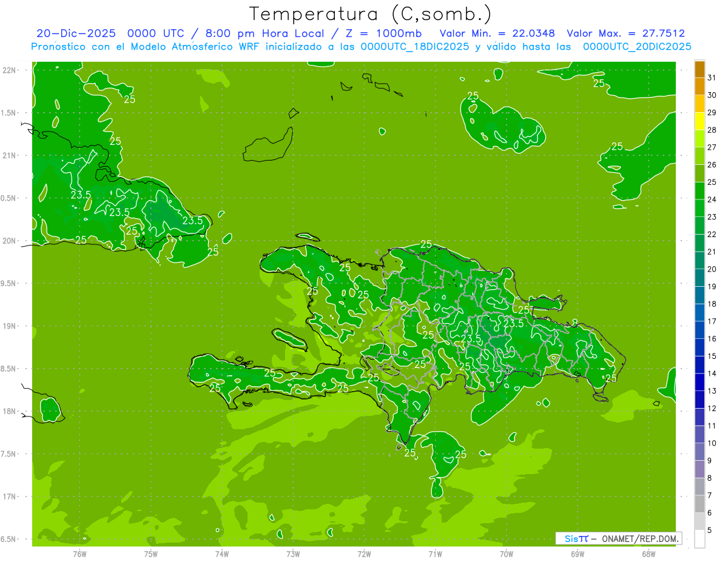Click the '22N' latitude axis label
This screenshot has height=562, width=728.
pyautogui.click(x=10, y=70)
